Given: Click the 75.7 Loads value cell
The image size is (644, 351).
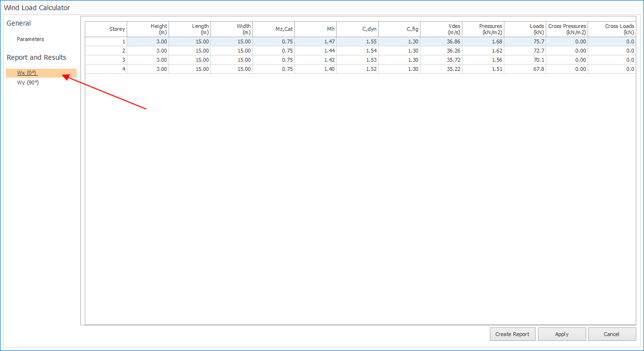Looking at the screenshot, I should (x=525, y=41).
